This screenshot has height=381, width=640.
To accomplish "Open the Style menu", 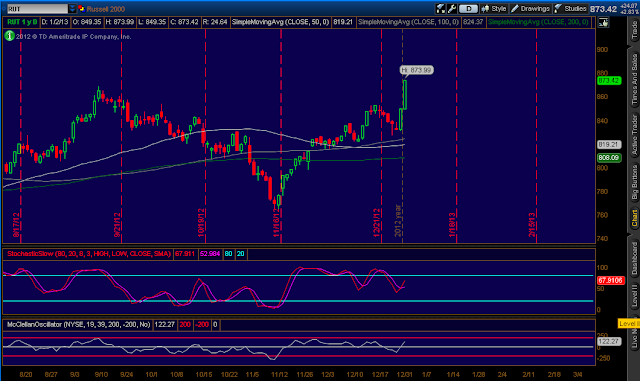I will tap(494, 9).
